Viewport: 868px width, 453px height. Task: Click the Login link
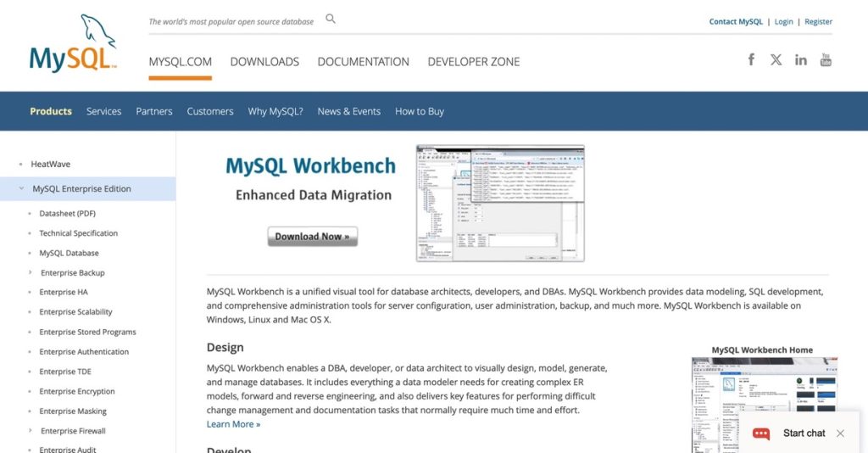783,21
